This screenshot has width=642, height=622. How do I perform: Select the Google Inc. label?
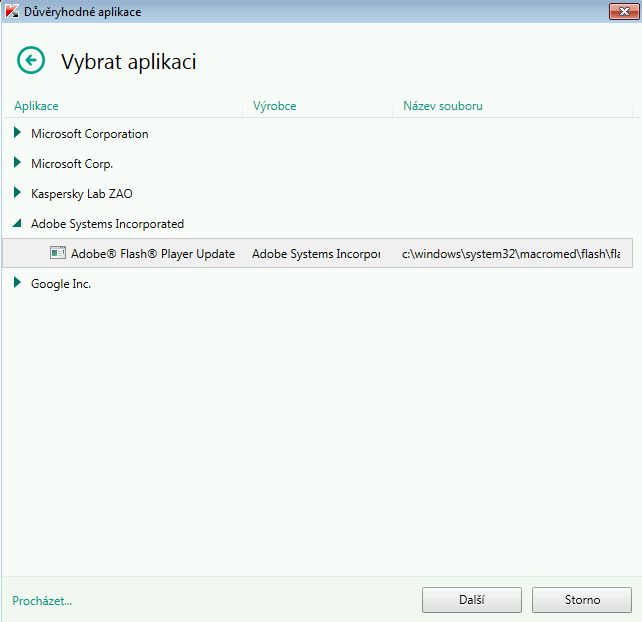[61, 284]
